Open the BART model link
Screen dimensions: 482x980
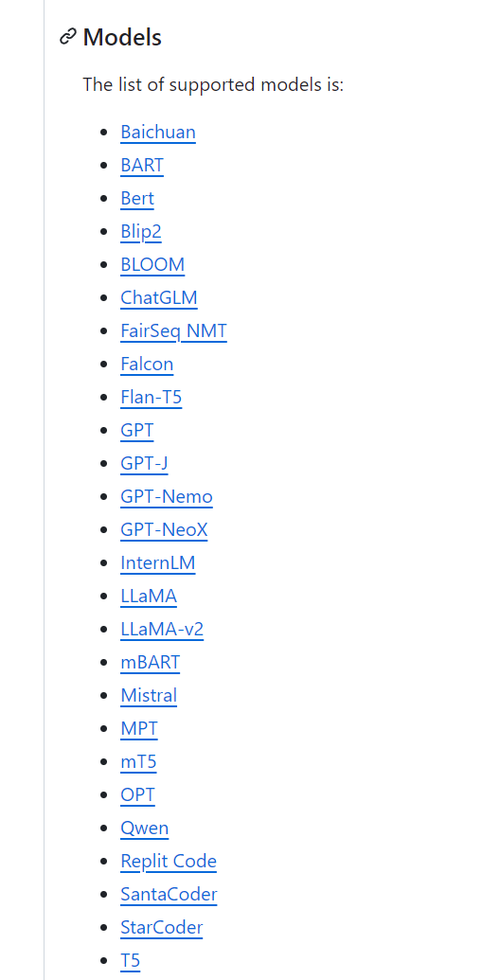[142, 165]
